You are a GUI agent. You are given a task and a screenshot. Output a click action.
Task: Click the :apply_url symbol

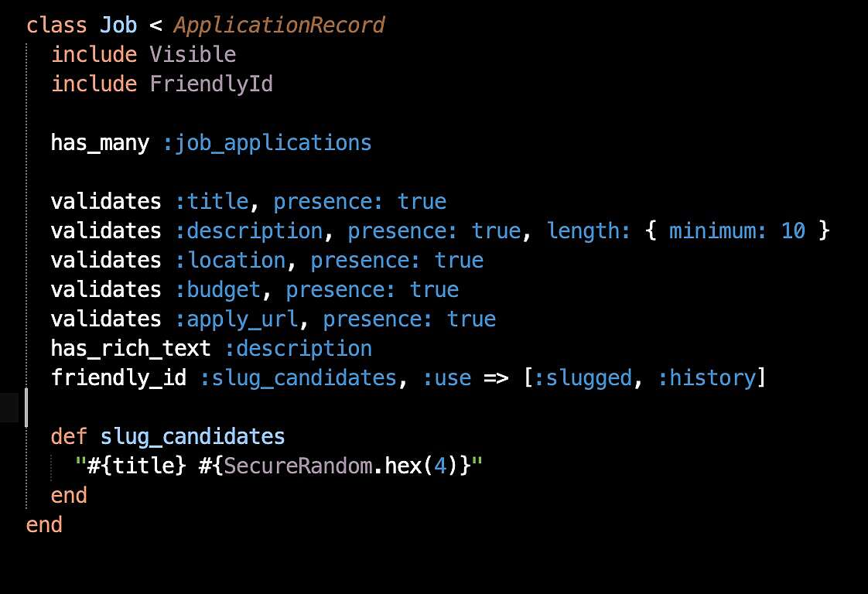click(237, 319)
